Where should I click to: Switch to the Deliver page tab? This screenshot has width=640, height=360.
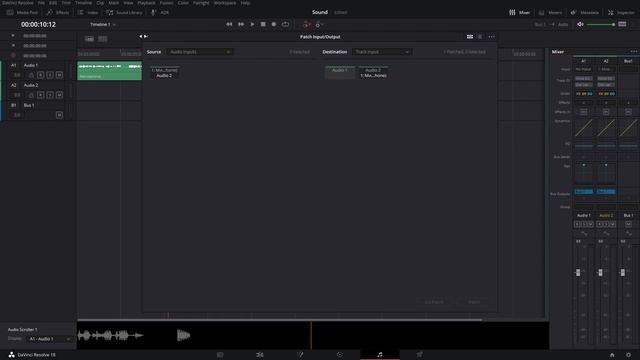click(x=420, y=355)
